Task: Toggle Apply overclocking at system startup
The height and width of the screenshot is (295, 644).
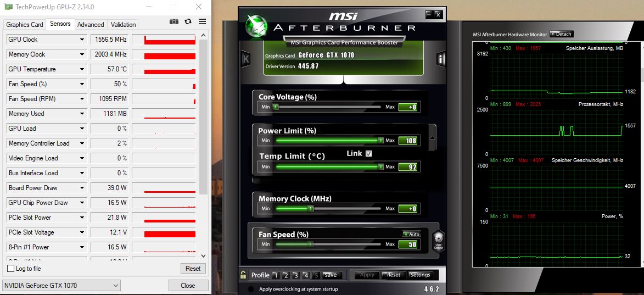Action: pos(251,289)
